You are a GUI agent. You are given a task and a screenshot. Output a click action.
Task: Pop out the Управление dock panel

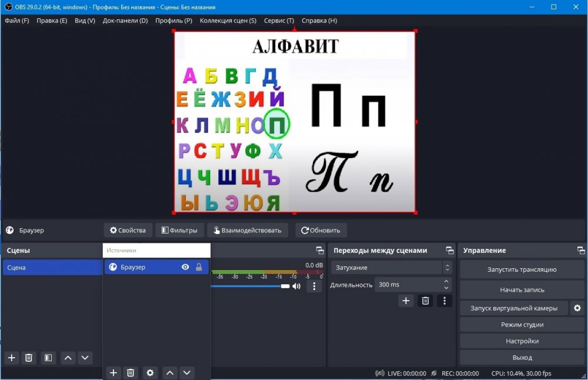(x=581, y=251)
